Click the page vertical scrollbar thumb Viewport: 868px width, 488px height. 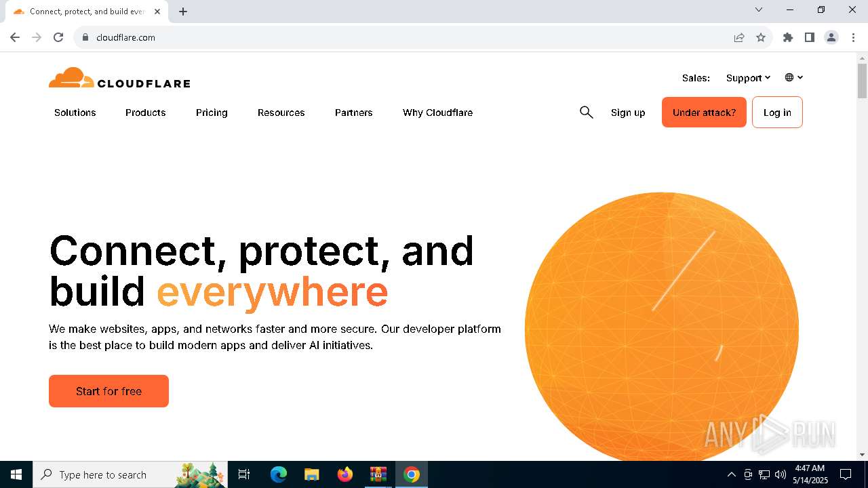click(862, 81)
